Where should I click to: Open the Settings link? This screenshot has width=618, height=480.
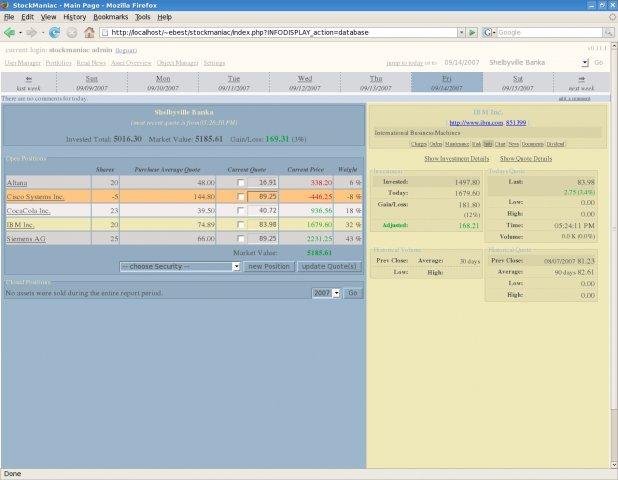tap(214, 63)
